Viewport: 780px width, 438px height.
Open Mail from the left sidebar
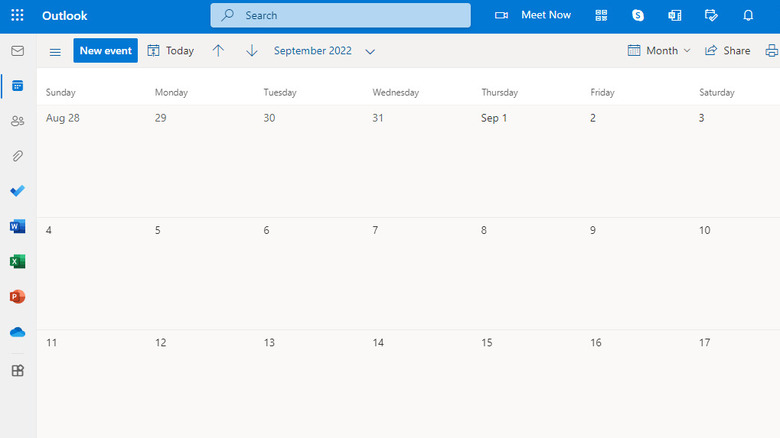click(17, 51)
